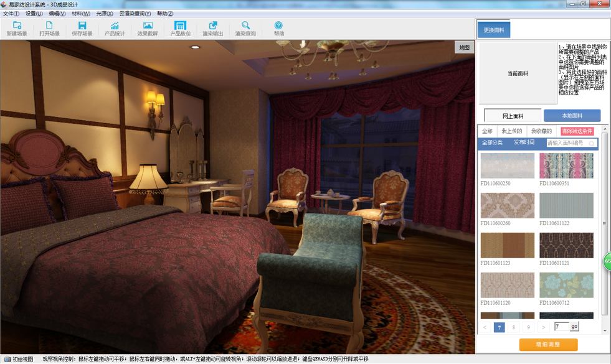This screenshot has height=364, width=611.
Task: Expand the 全部分类 category dropdown
Action: [492, 142]
